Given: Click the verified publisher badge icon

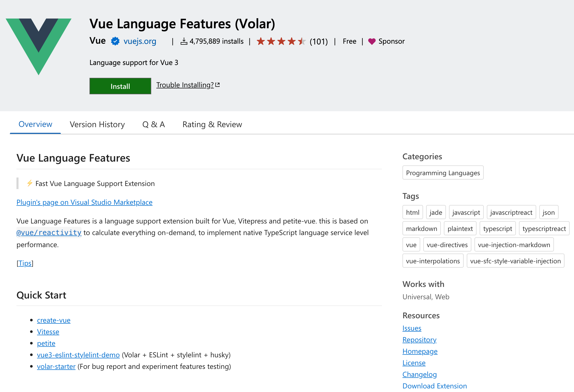Looking at the screenshot, I should [x=115, y=41].
